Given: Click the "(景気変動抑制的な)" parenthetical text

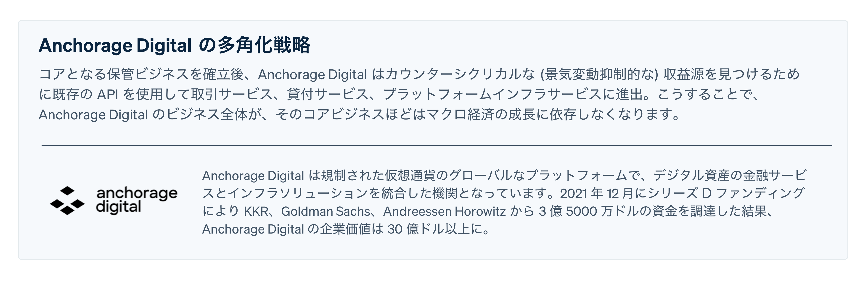Looking at the screenshot, I should [599, 74].
